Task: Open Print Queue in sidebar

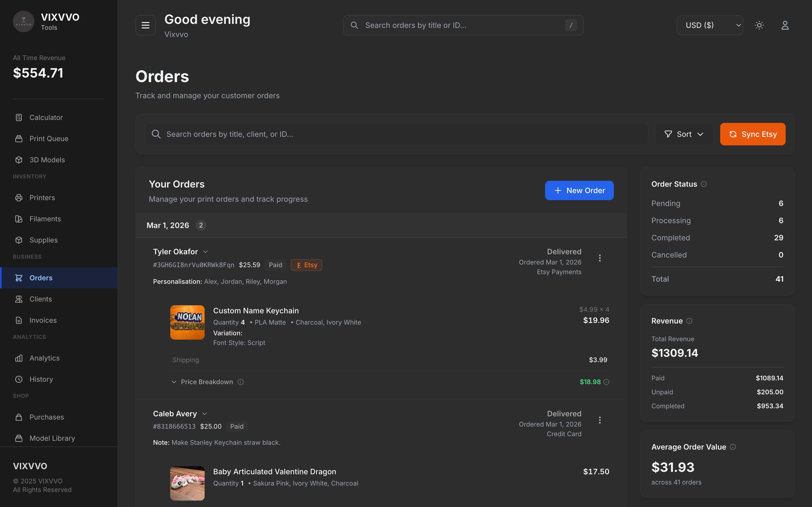Action: coord(49,138)
